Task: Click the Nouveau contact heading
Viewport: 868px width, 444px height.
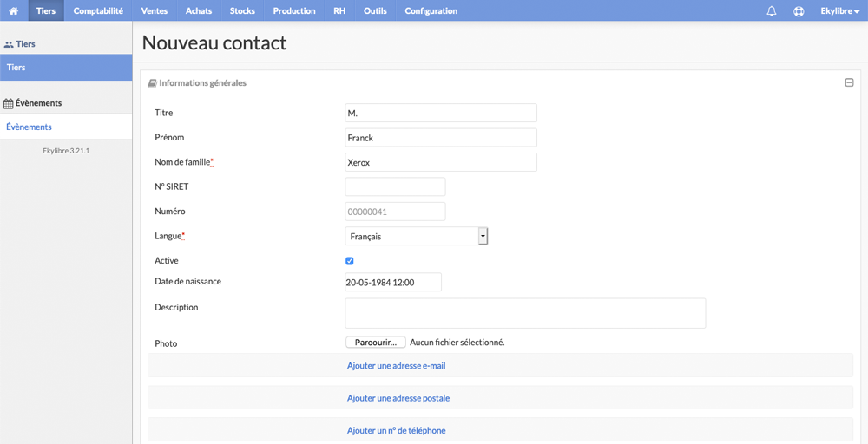Action: (214, 42)
